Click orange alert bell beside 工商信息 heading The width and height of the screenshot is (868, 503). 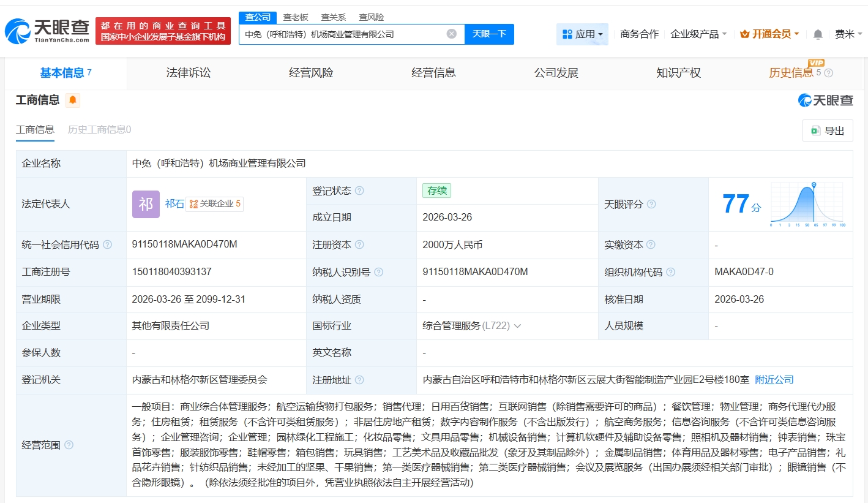pos(73,100)
